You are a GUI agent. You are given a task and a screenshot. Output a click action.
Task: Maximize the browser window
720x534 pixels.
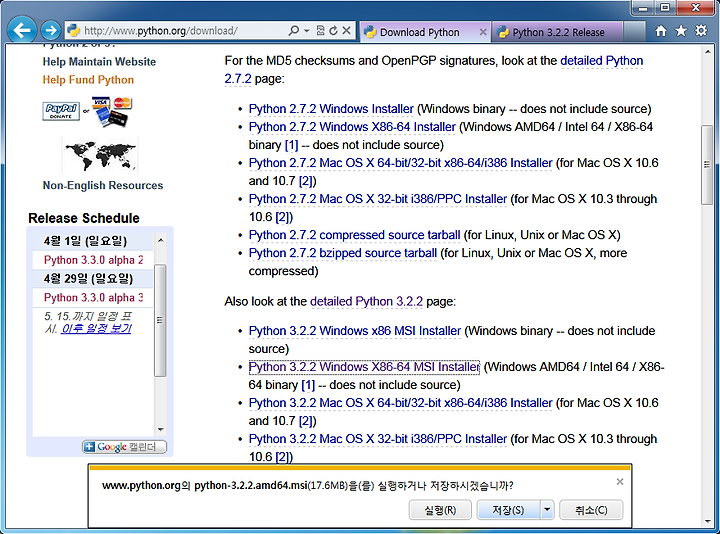click(664, 7)
